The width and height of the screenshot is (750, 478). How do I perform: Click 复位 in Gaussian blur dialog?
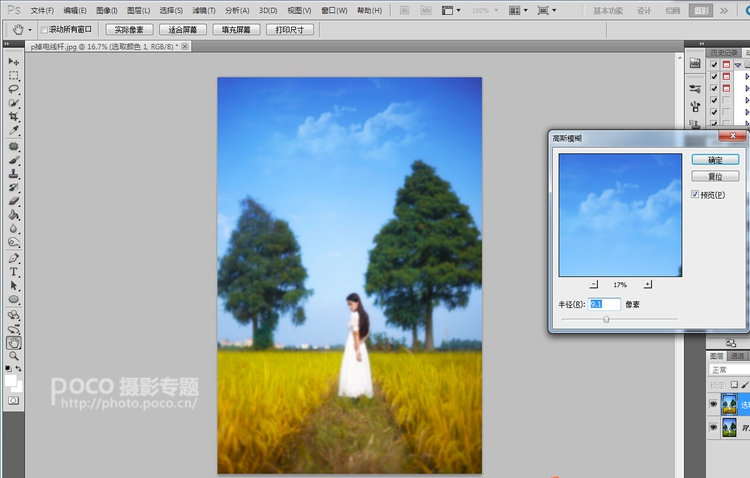[x=715, y=177]
